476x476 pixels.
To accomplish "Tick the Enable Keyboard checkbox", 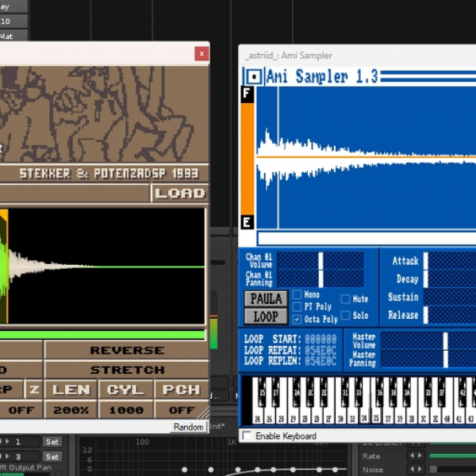I will click(x=247, y=436).
